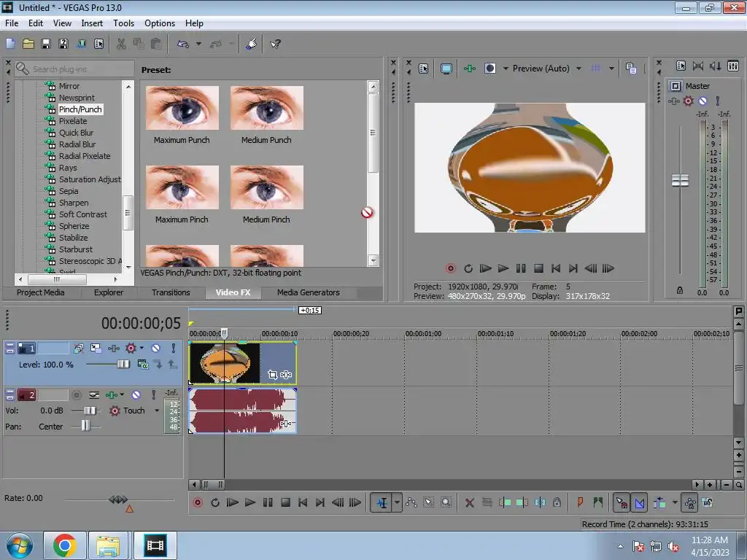
Task: Mute video track 1
Action: point(155,349)
